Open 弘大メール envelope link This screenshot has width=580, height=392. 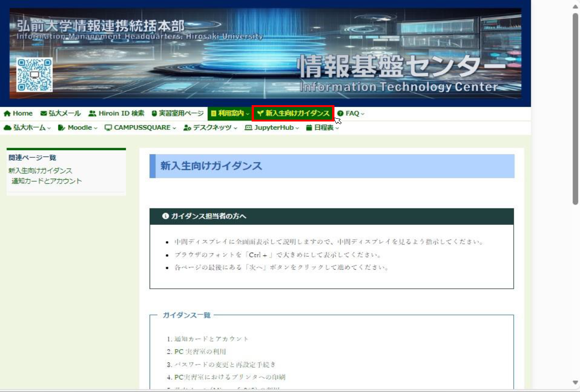tap(60, 114)
